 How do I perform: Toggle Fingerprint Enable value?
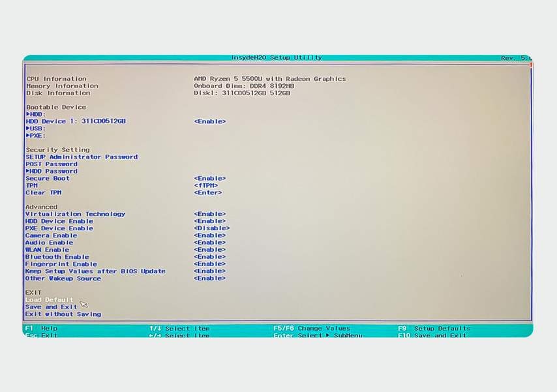click(210, 264)
